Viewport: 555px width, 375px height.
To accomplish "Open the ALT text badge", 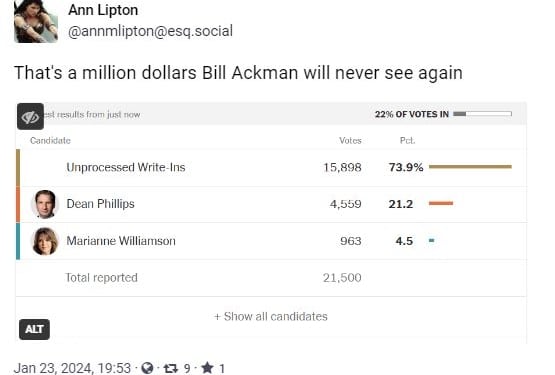I will 34,329.
